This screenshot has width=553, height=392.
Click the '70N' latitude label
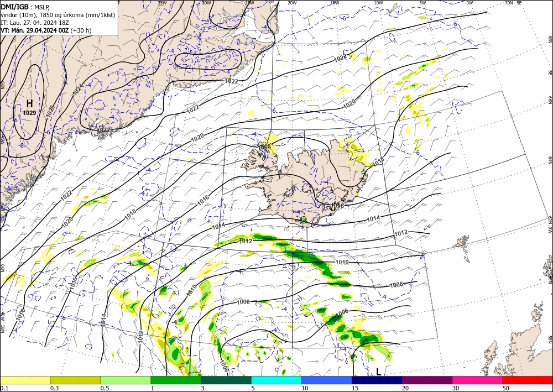pos(509,3)
